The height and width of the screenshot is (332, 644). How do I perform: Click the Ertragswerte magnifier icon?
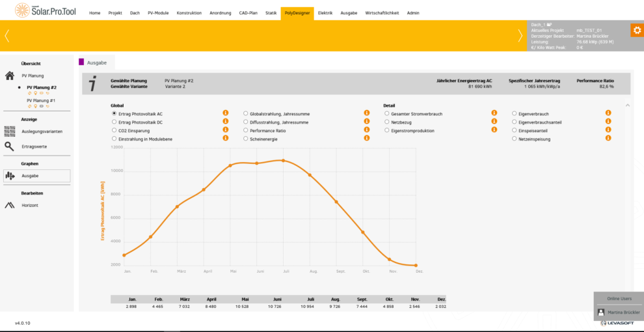(x=10, y=146)
